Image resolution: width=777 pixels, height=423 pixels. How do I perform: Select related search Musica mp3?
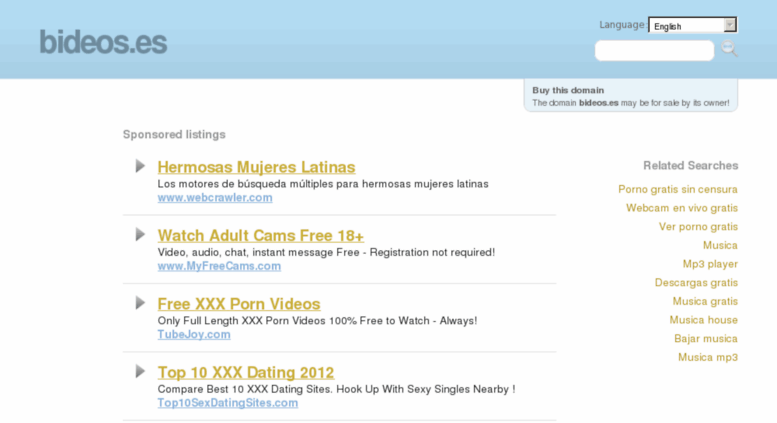click(708, 357)
